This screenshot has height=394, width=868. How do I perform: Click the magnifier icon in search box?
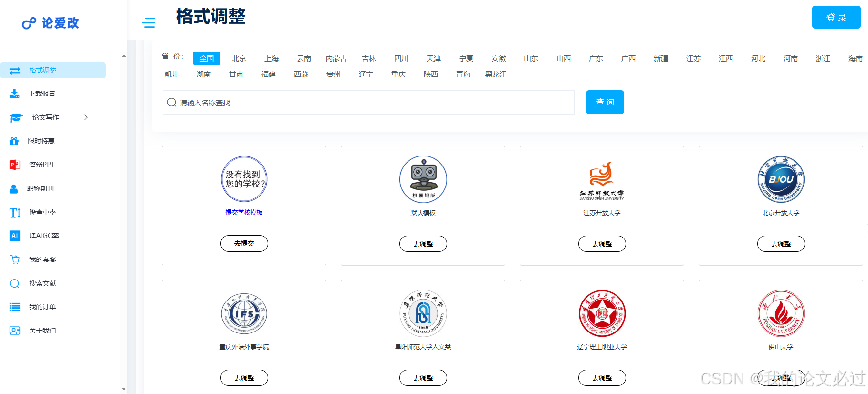pyautogui.click(x=172, y=103)
